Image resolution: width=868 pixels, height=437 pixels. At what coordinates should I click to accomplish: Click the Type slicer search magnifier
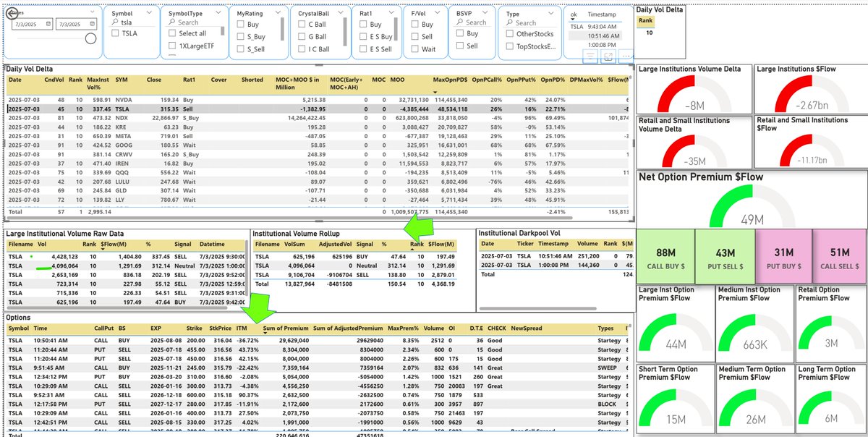(x=511, y=22)
